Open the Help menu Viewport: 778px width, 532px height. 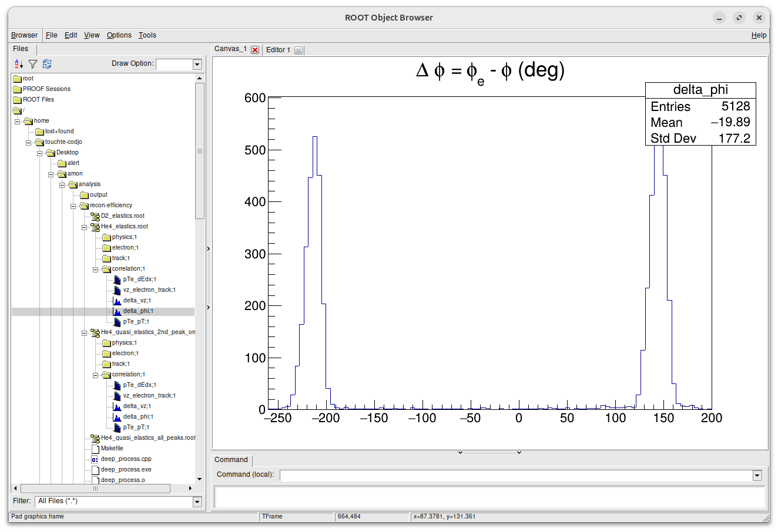(759, 35)
